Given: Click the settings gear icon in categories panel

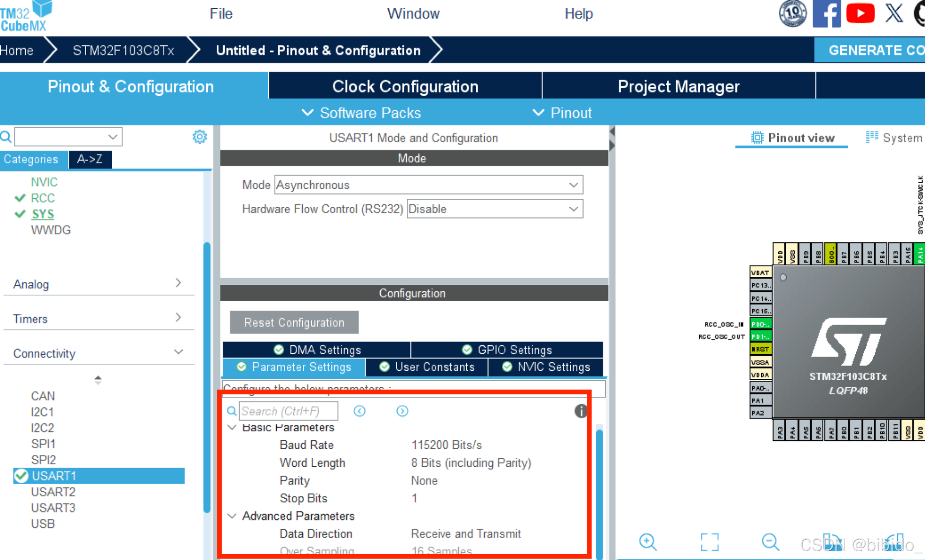Looking at the screenshot, I should [199, 137].
